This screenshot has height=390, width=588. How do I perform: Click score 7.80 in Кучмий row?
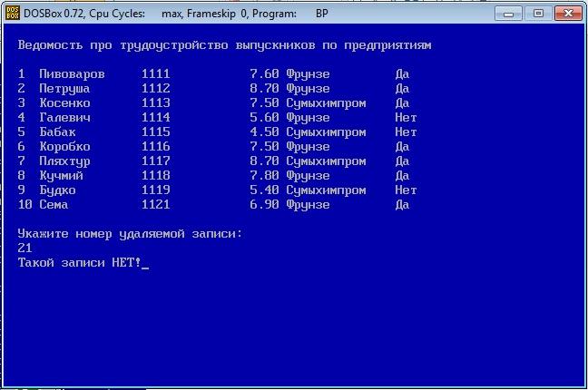coord(264,176)
